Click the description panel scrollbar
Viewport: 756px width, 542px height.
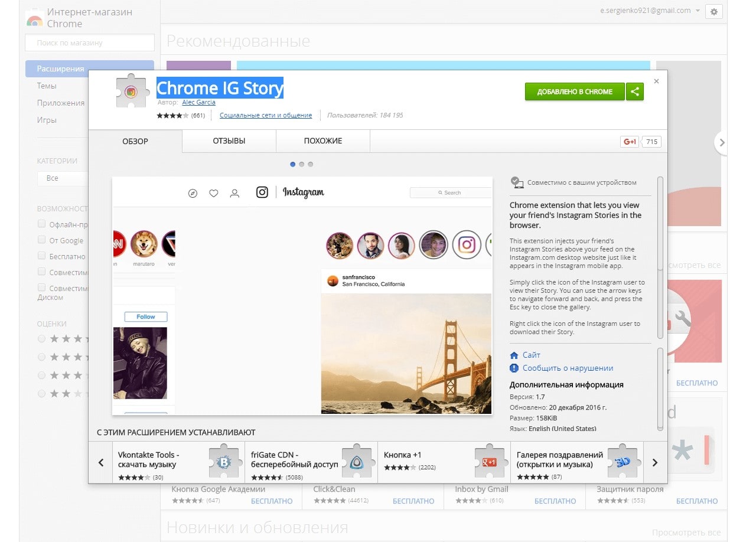coord(660,257)
